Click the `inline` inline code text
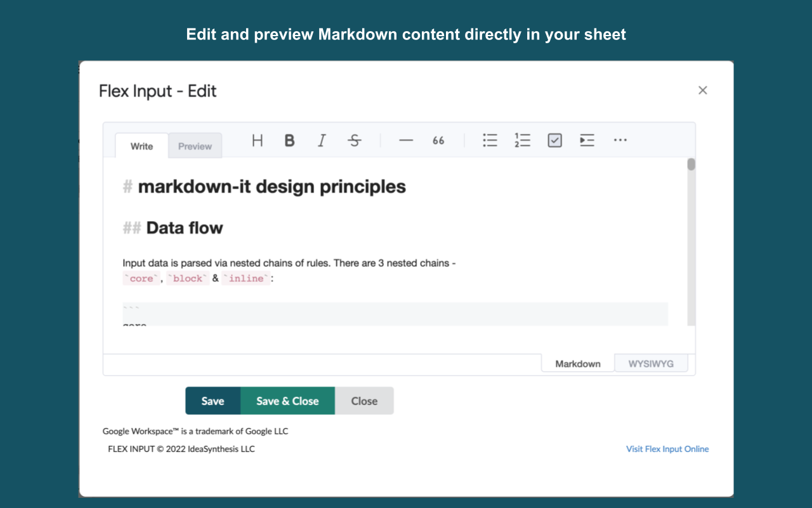The image size is (812, 508). pyautogui.click(x=246, y=279)
